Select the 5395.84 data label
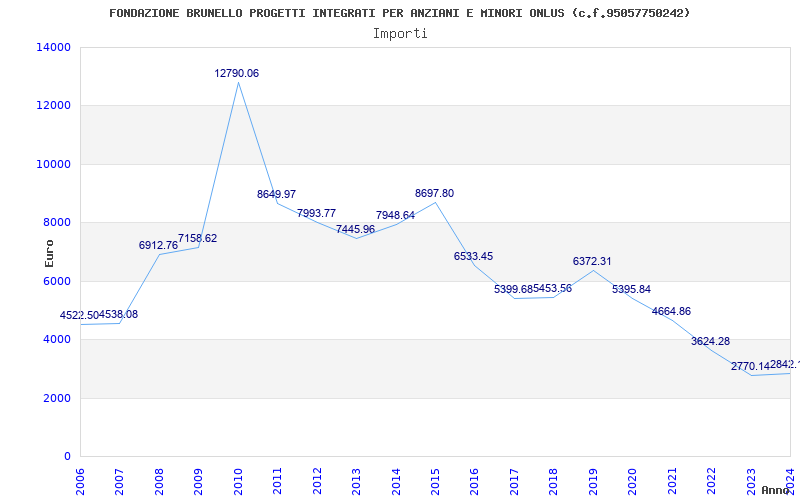Image resolution: width=800 pixels, height=500 pixels. point(632,289)
